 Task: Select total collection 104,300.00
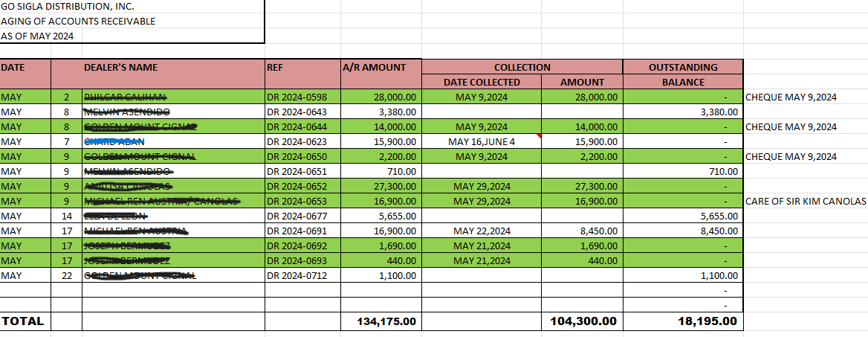(582, 321)
